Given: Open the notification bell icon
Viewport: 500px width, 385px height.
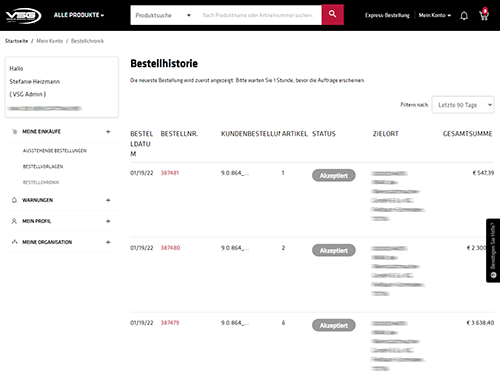Looking at the screenshot, I should 464,16.
